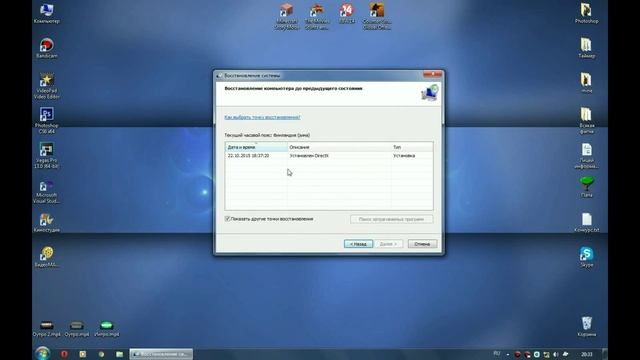This screenshot has height=360, width=640.
Task: Click the Windows Start orb
Action: pos(42,353)
